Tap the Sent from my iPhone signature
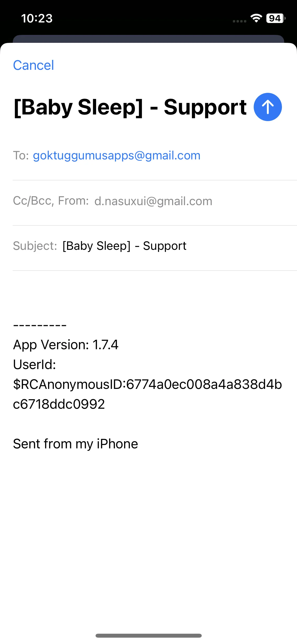Viewport: 297px width, 644px height. [76, 444]
